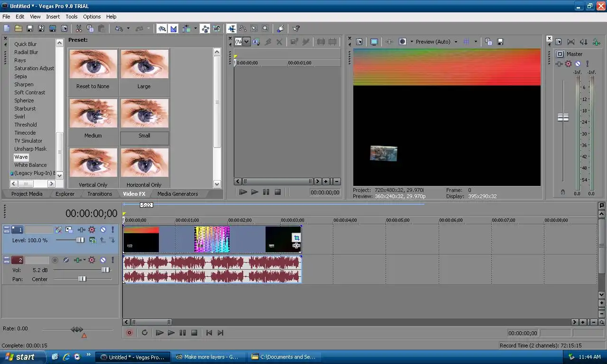The image size is (607, 364).
Task: Toggle Lock Envelopes to Events button
Action: [x=205, y=29]
